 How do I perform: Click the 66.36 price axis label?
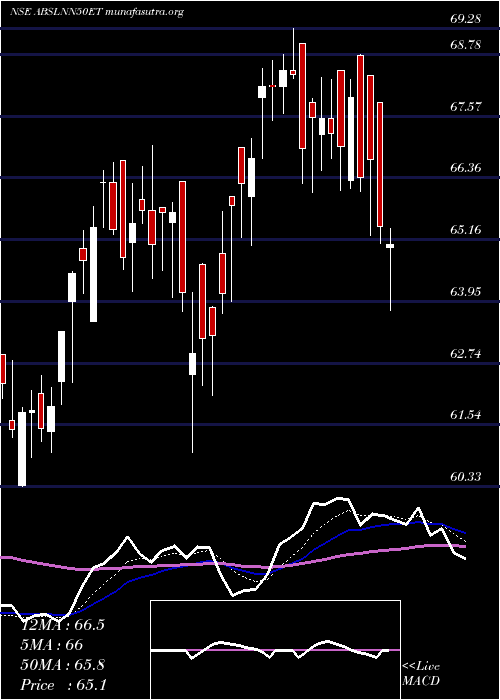click(x=466, y=168)
